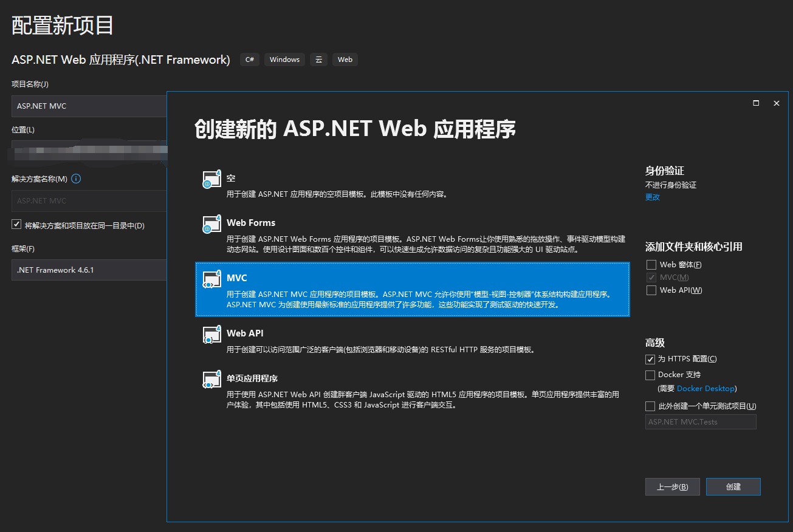Click the 不进行身份验证 text
793x532 pixels.
[x=671, y=185]
